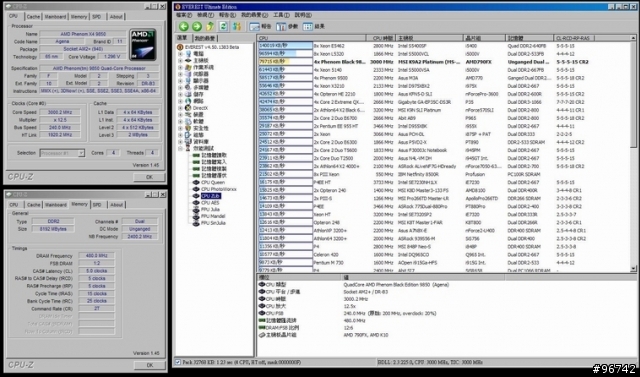Click the green Back arrow in EVEREST toolbar
The image size is (640, 377).
pyautogui.click(x=184, y=26)
